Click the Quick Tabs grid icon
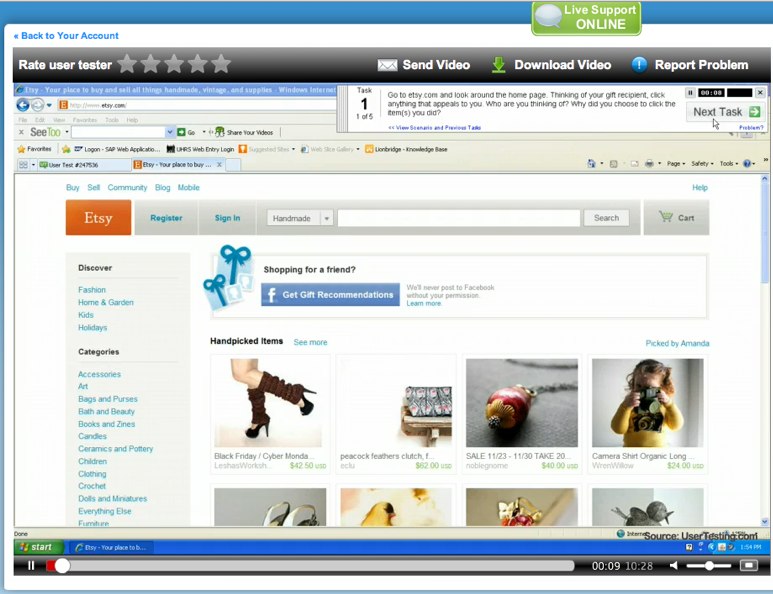 (x=23, y=165)
